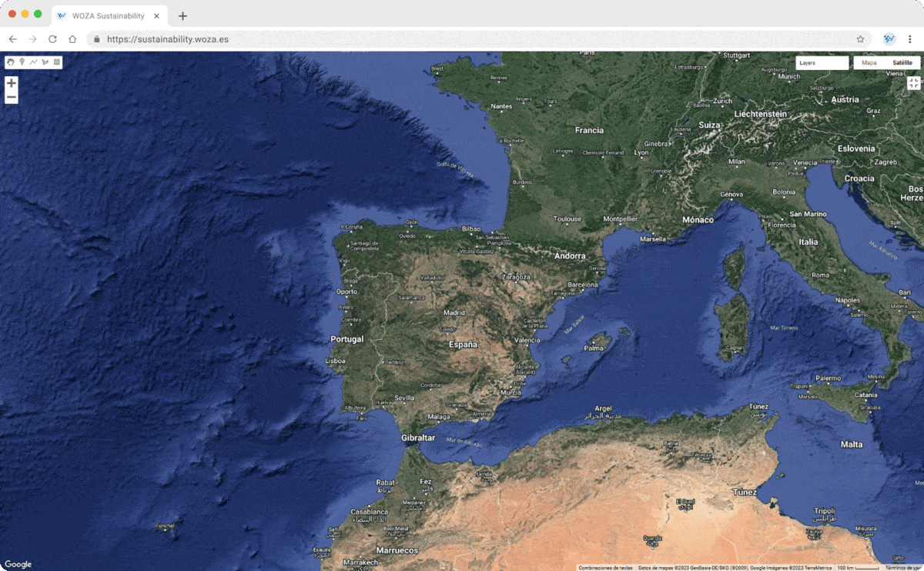The height and width of the screenshot is (571, 924).
Task: Reload the page
Action: point(52,39)
